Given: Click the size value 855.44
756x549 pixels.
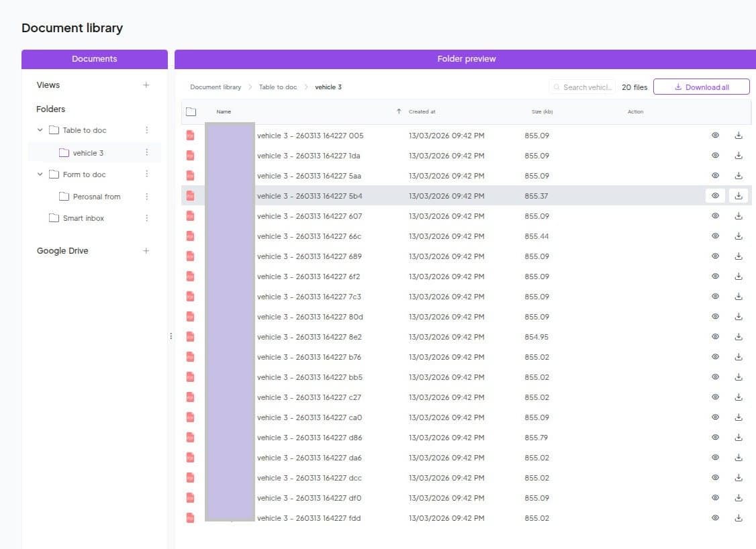Looking at the screenshot, I should (x=536, y=236).
